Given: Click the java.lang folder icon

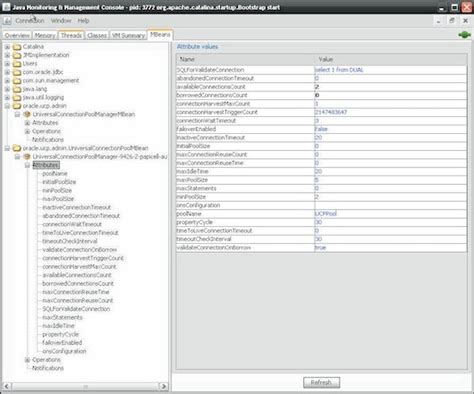Looking at the screenshot, I should click(x=17, y=89).
